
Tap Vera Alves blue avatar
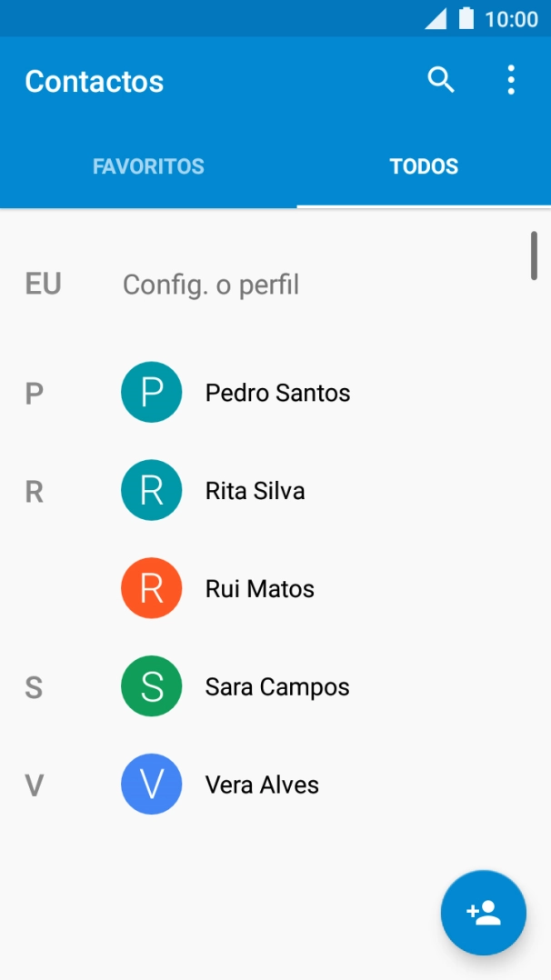151,784
